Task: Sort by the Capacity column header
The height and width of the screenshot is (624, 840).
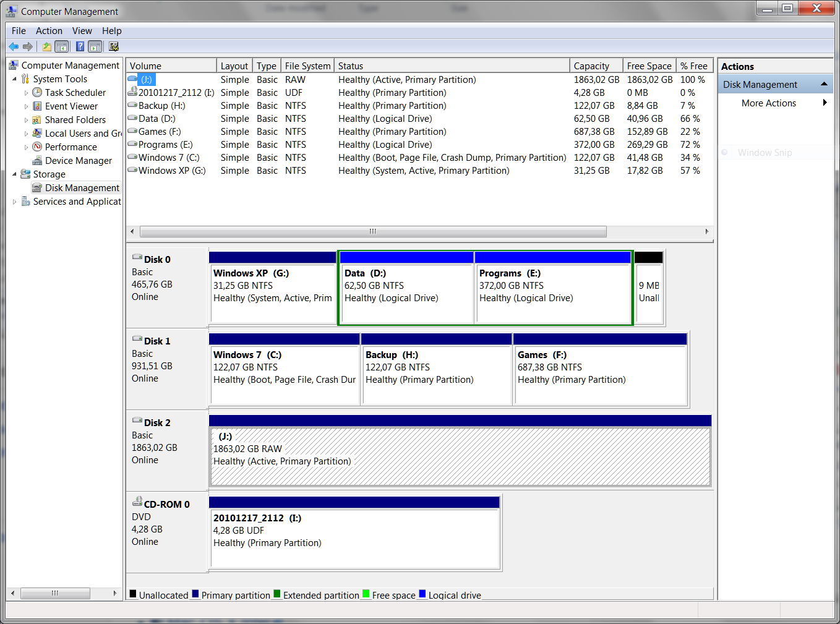Action: click(x=596, y=66)
